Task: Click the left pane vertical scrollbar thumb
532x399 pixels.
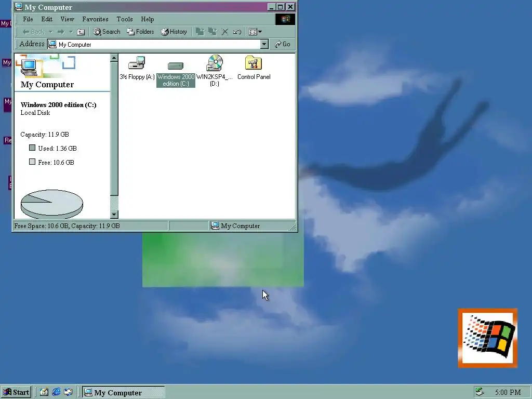Action: 114,129
